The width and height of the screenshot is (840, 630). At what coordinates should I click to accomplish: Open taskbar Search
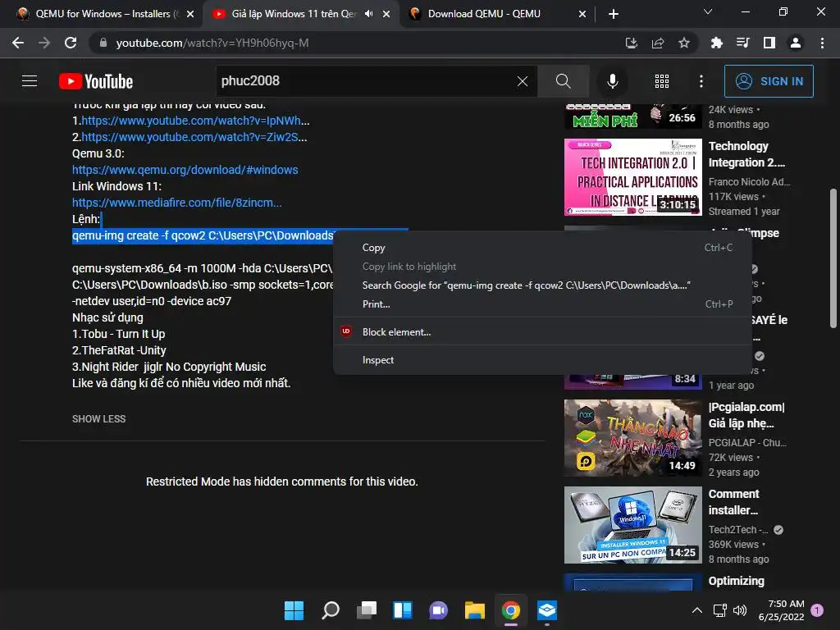point(330,610)
